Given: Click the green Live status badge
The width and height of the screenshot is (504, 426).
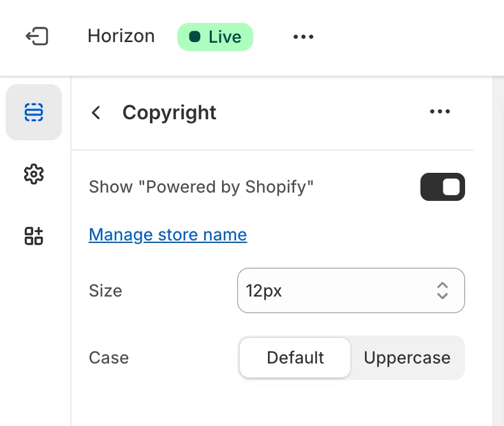Looking at the screenshot, I should (215, 36).
